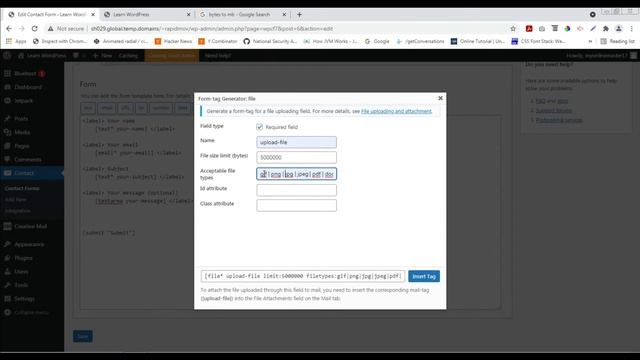Open the Google bookmark
Viewport: 640px width, 360px height.
pyautogui.click(x=377, y=41)
